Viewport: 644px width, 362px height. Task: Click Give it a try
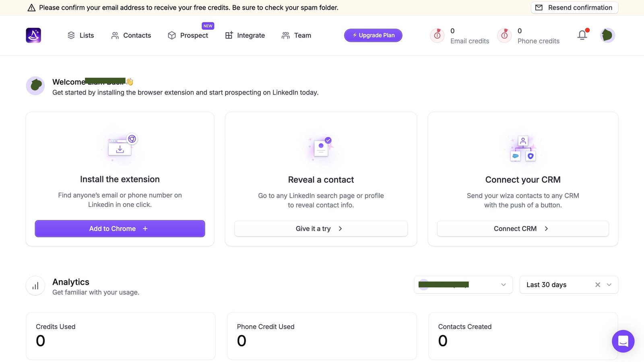coord(321,228)
